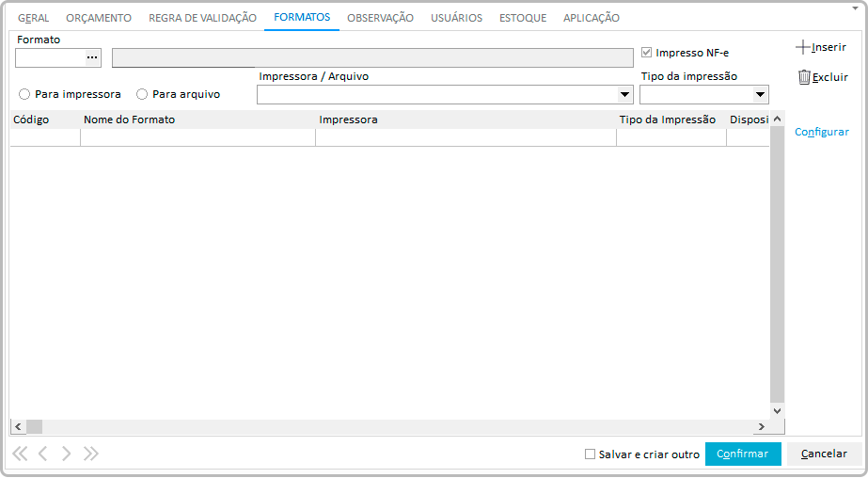
Task: Click the Disposi column header
Action: coord(749,119)
